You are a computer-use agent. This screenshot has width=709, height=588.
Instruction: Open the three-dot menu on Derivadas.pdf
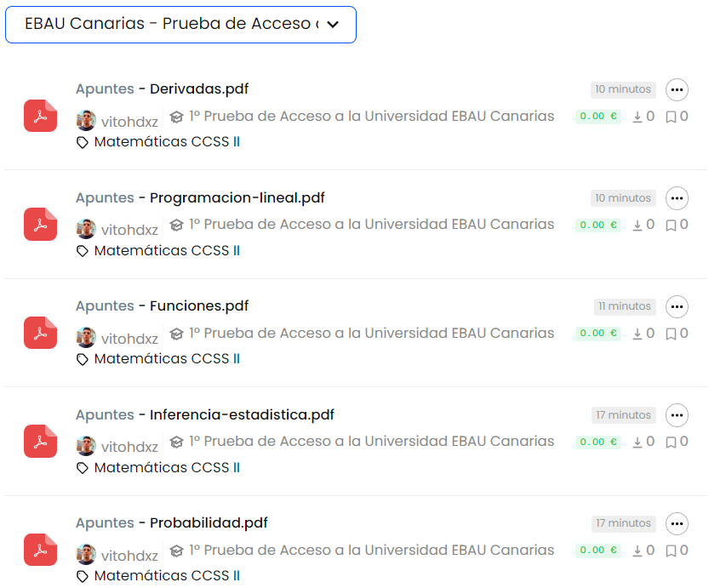click(x=677, y=90)
